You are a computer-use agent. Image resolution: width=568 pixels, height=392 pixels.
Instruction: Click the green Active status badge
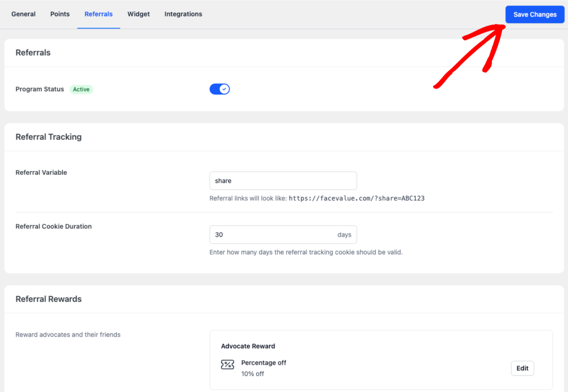(x=81, y=89)
